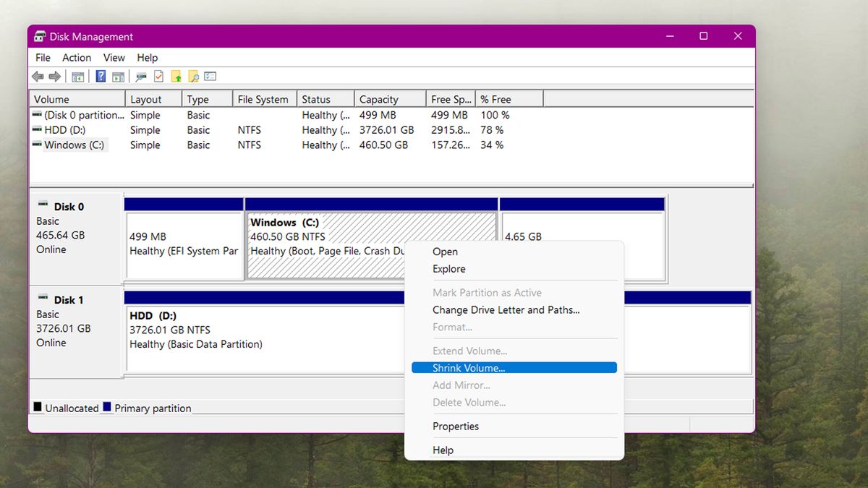This screenshot has height=488, width=868.
Task: Click the folder with green arrow icon
Action: (176, 77)
